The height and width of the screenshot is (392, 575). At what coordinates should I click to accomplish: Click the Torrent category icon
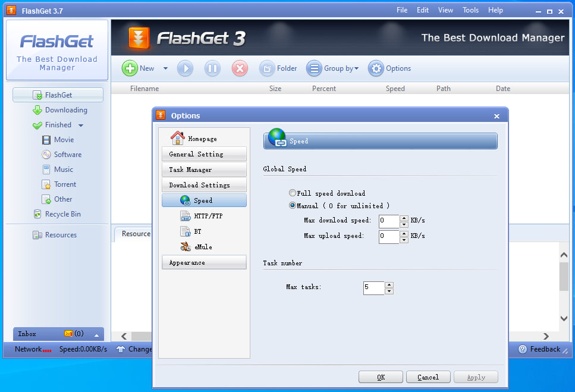[x=46, y=184]
